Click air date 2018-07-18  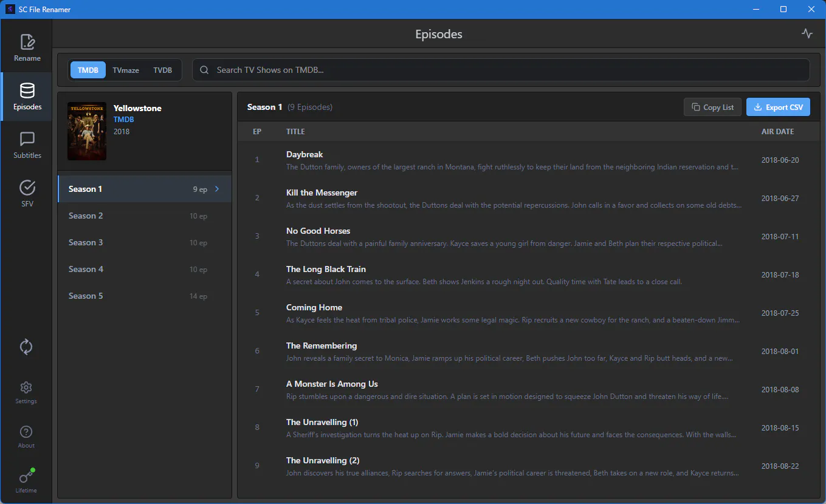point(780,275)
